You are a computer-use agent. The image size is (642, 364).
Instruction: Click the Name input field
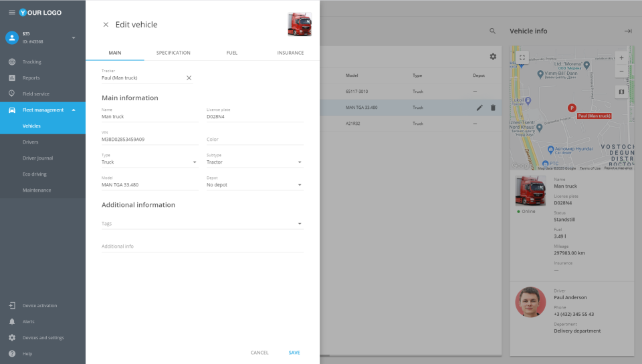[150, 117]
